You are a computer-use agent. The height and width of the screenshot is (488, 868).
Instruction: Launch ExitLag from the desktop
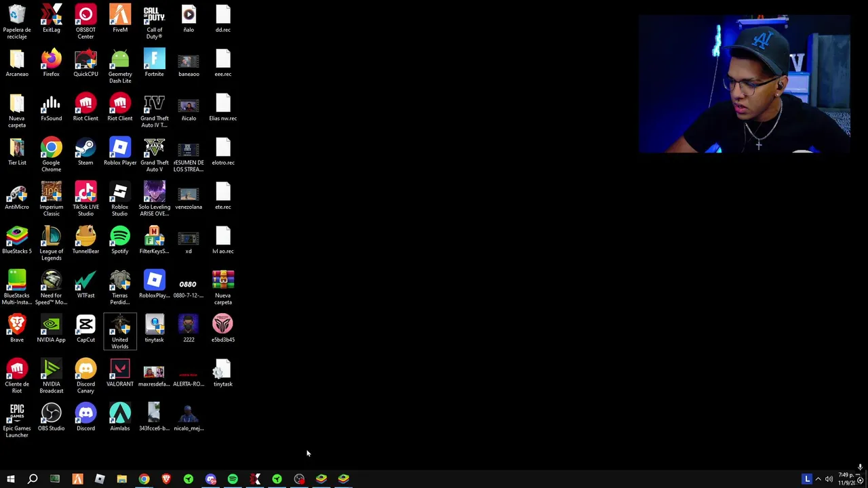[52, 18]
